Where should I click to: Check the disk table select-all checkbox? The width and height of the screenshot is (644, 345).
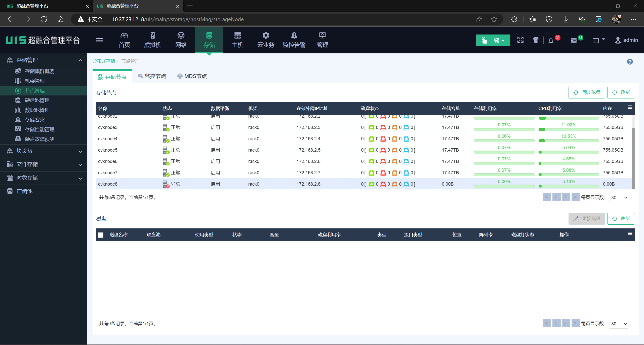tap(101, 235)
